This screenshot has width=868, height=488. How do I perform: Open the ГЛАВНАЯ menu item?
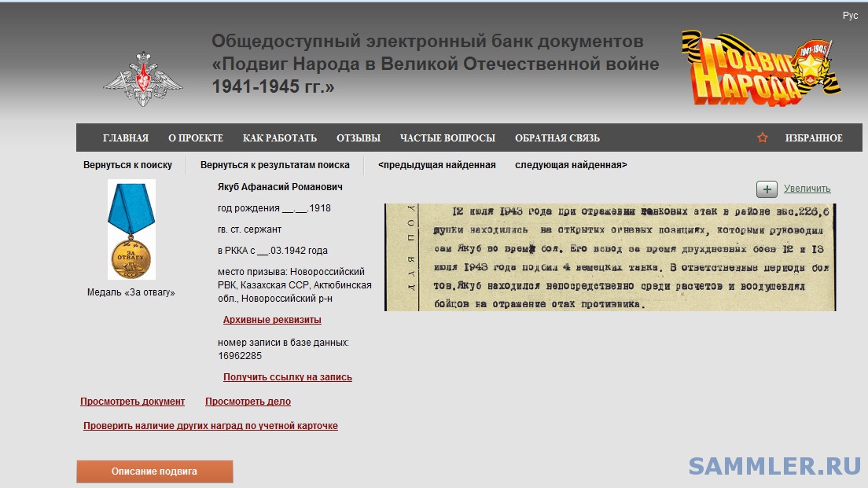[x=125, y=138]
